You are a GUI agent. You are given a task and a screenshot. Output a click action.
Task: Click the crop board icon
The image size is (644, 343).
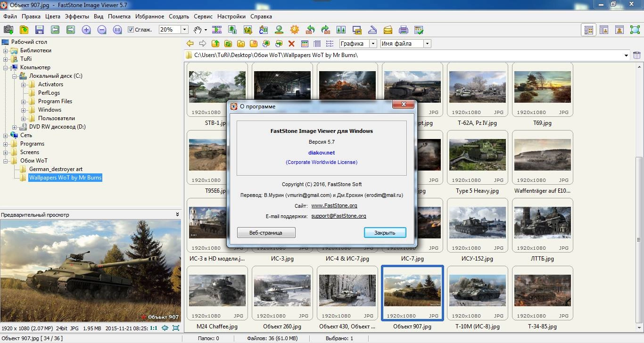248,30
